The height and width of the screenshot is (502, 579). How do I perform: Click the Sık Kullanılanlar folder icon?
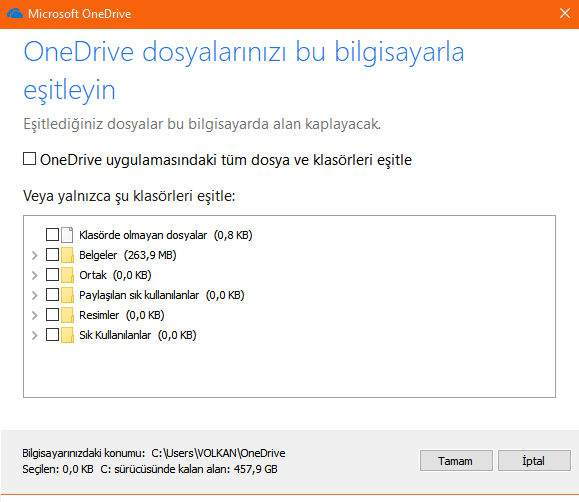(x=67, y=335)
